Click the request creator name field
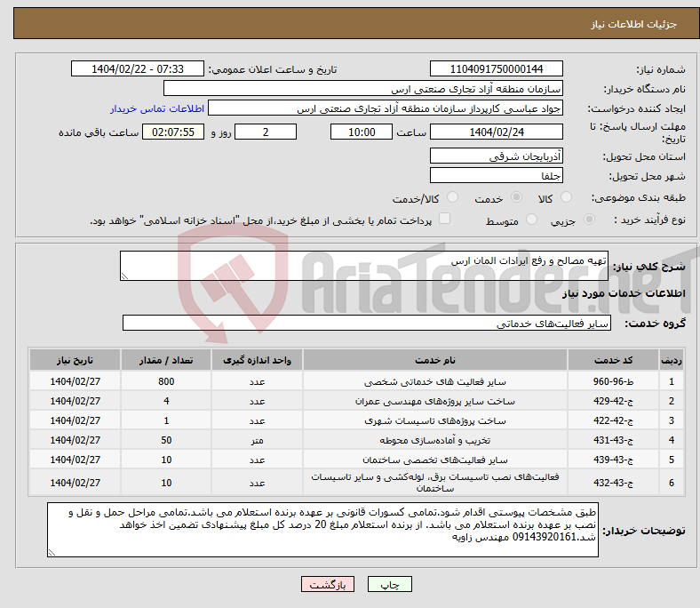Viewport: 700px width, 608px height. pos(386,108)
